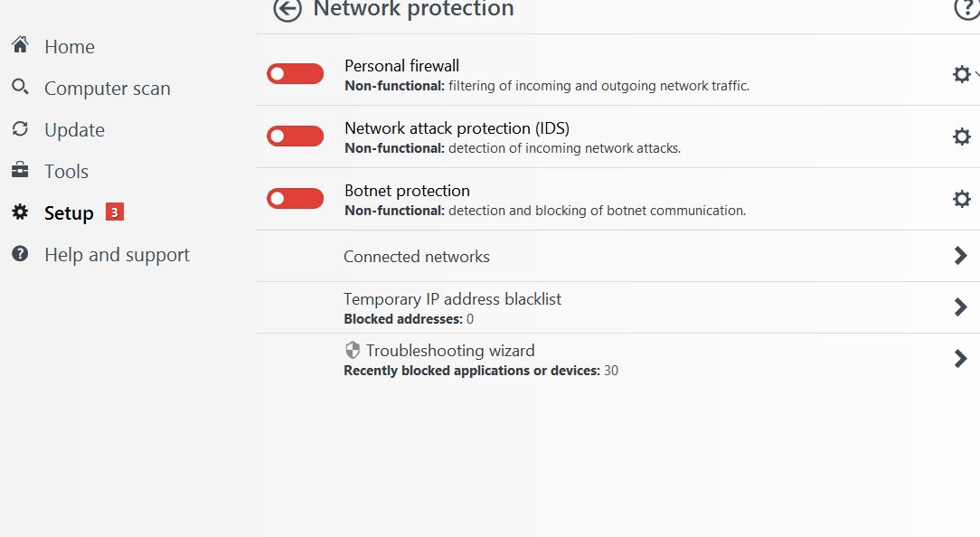Open the help question mark icon
Viewport: 980px width, 537px height.
[966, 9]
